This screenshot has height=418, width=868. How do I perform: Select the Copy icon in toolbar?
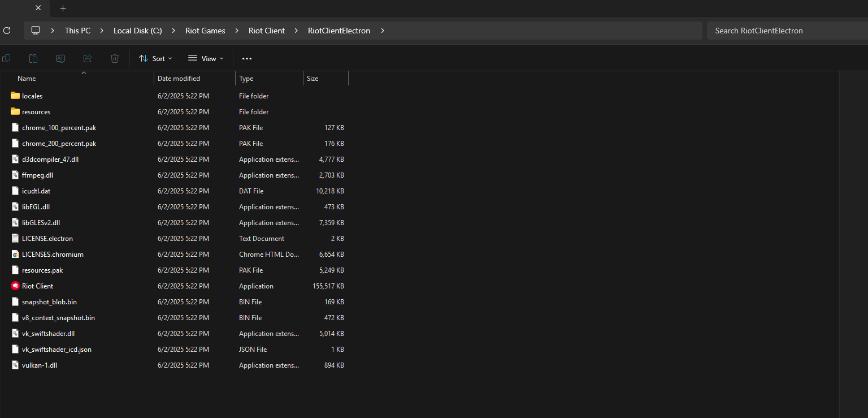pyautogui.click(x=6, y=58)
